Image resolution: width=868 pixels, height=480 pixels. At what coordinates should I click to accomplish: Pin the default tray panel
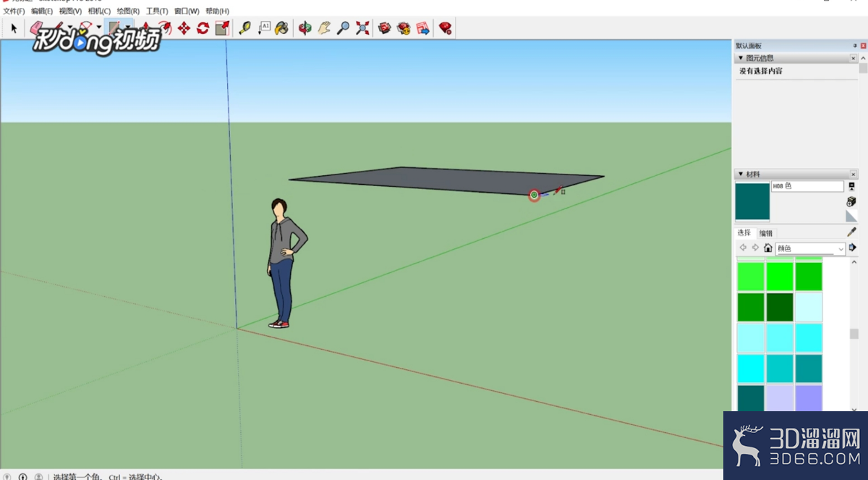coord(855,46)
